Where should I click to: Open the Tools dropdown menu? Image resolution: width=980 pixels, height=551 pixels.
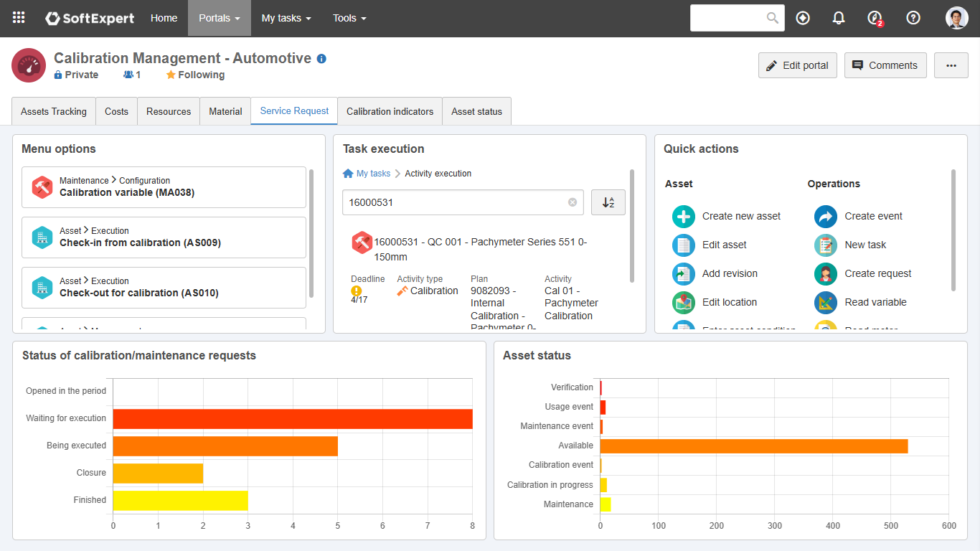[x=349, y=18]
